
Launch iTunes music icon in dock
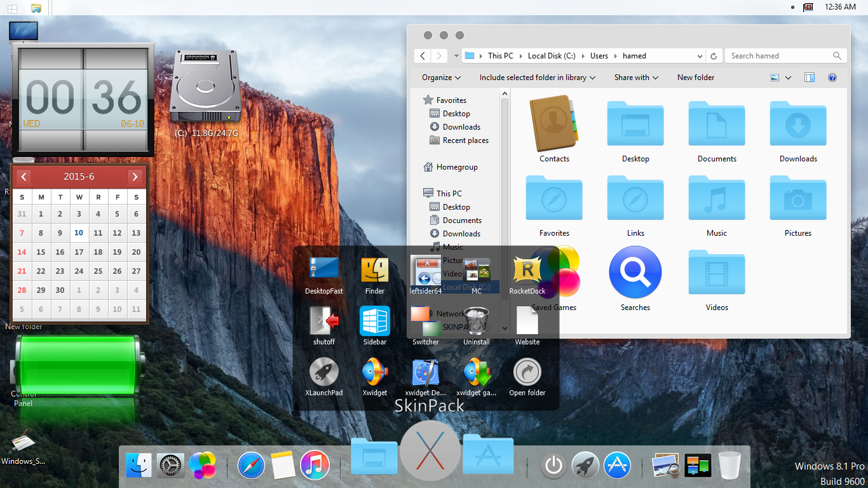[315, 465]
